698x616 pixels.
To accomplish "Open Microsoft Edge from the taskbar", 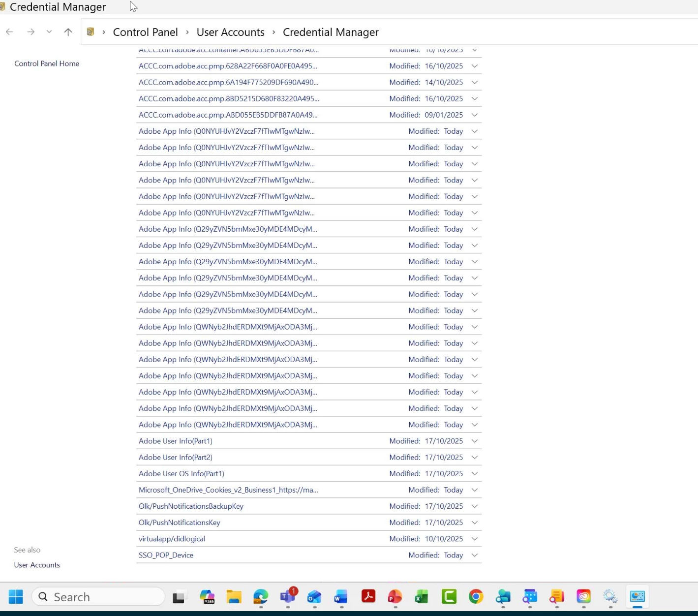I will pos(261,597).
